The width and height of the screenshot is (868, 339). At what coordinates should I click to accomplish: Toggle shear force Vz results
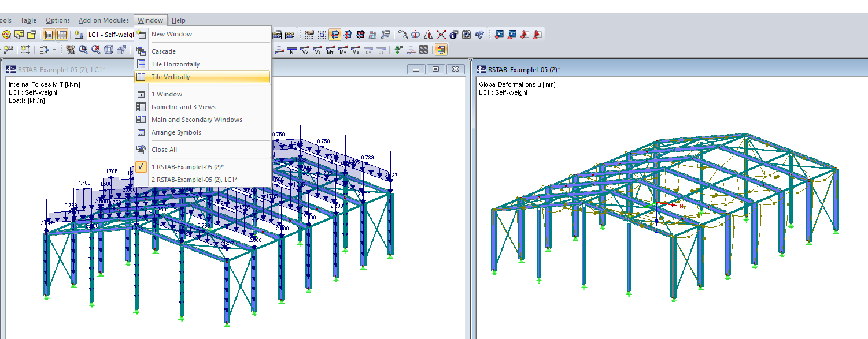click(x=317, y=50)
